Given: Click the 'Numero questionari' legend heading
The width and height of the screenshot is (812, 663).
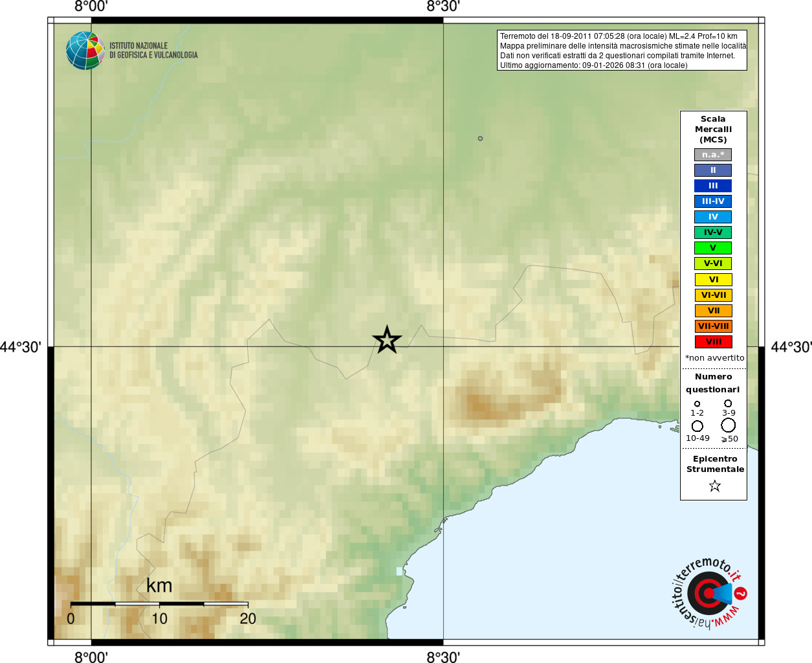Looking at the screenshot, I should coord(713,383).
